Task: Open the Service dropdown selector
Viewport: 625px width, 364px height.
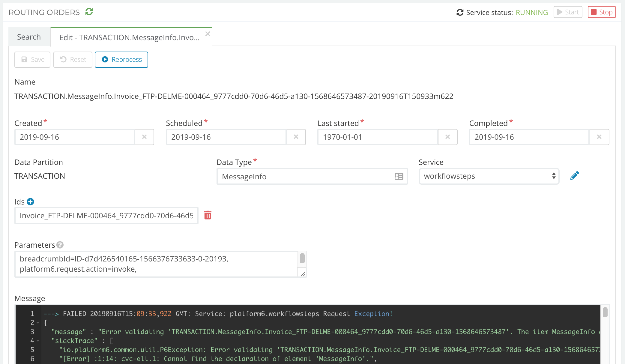Action: pos(553,176)
